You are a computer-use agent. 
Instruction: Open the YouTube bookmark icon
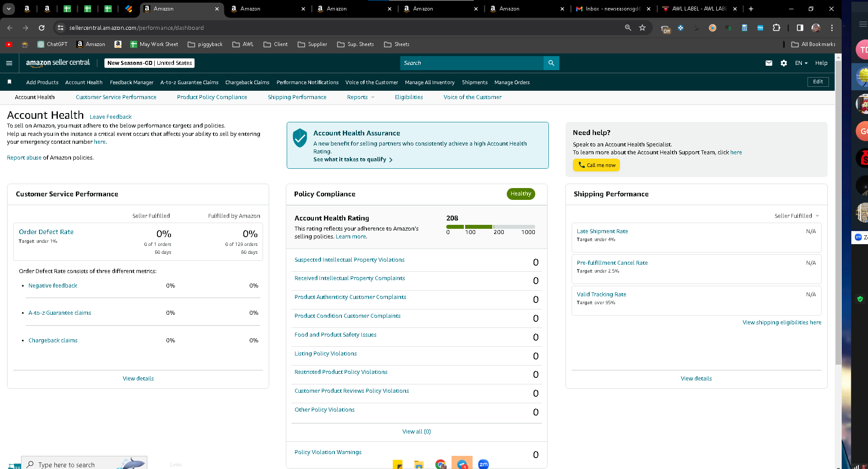pos(9,44)
